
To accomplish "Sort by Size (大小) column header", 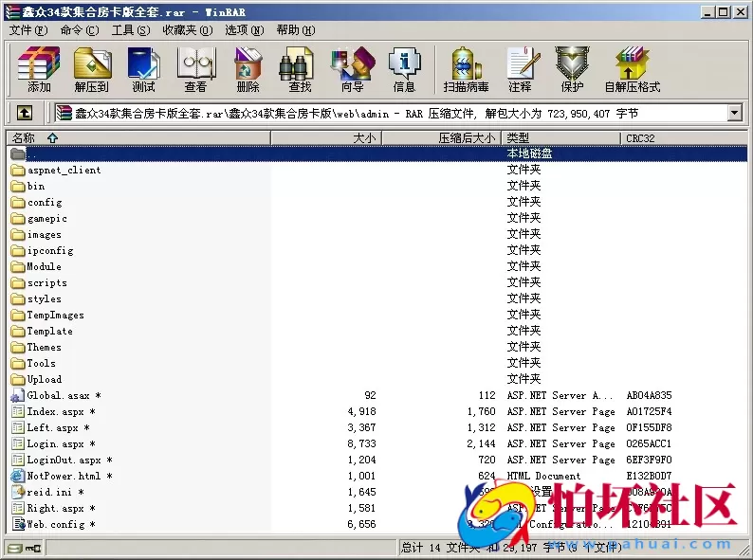I will point(326,138).
